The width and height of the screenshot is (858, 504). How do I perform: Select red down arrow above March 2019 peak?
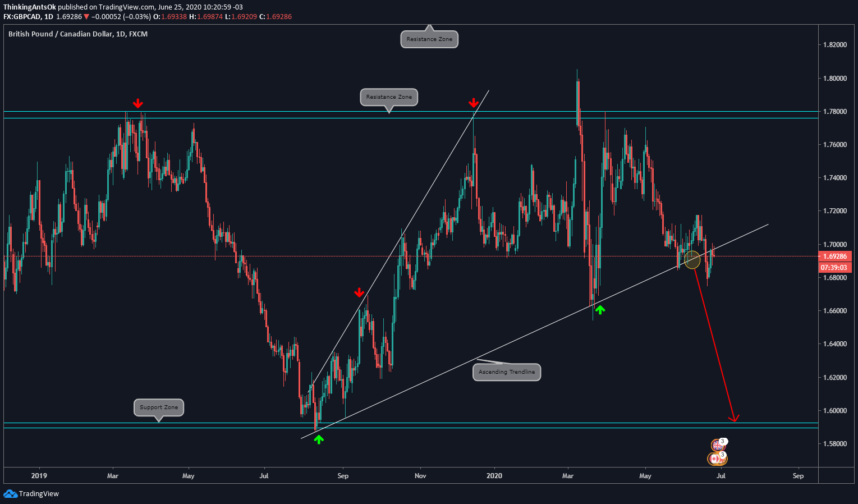pos(138,103)
